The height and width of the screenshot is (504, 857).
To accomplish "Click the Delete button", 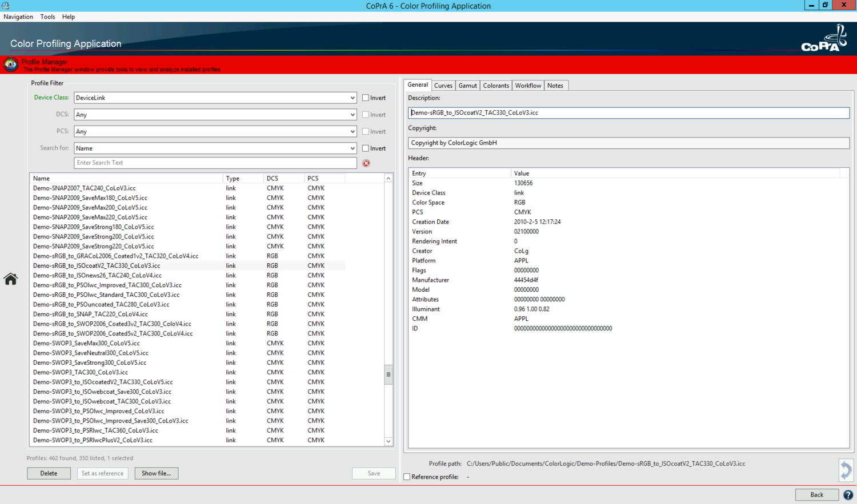I will click(49, 473).
